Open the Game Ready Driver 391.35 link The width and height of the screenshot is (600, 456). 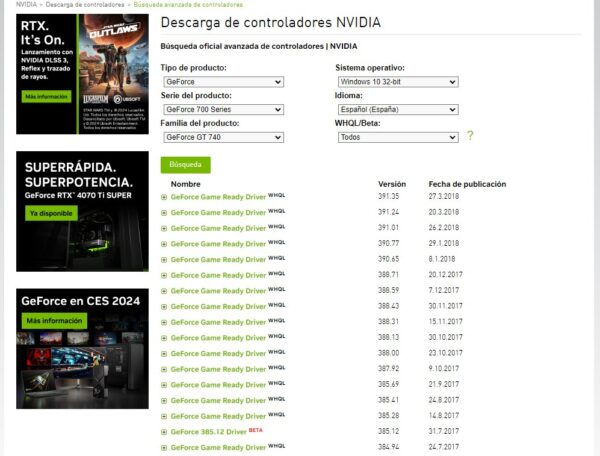218,197
